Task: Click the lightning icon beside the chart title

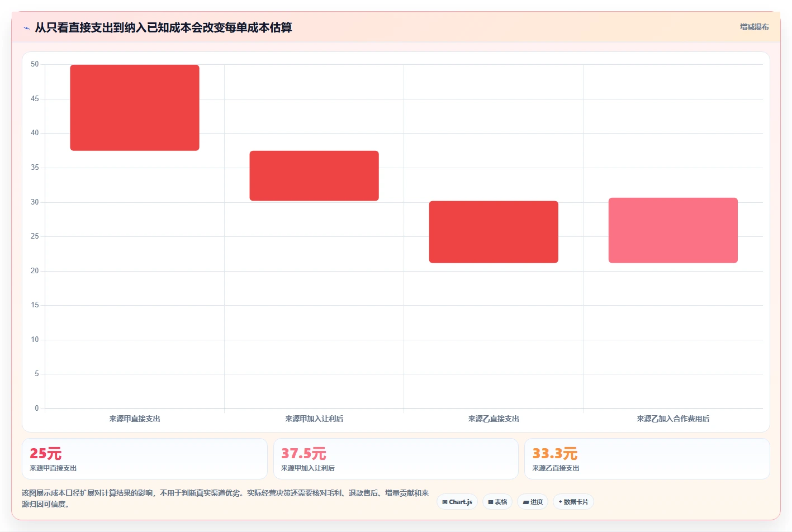Action: tap(26, 28)
